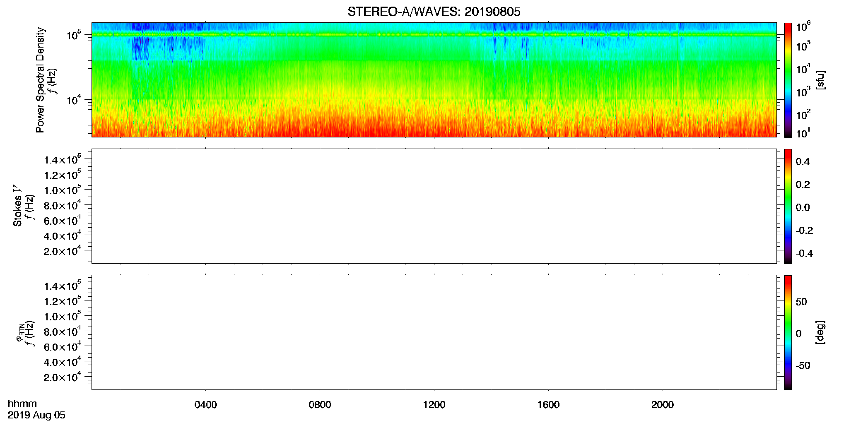Click the 0800 time tick label
Image resolution: width=868 pixels, height=447 pixels.
tap(320, 405)
